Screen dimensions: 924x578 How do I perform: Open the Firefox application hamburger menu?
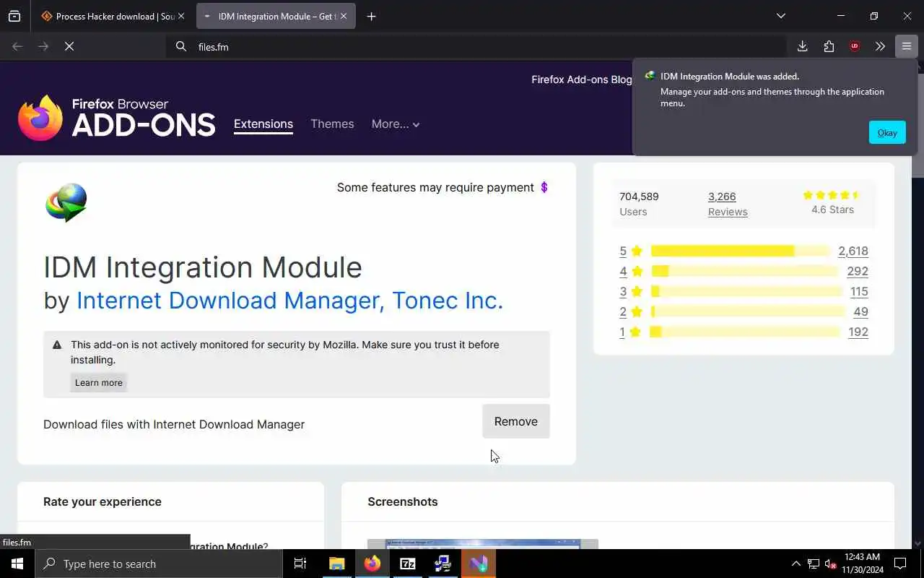point(907,46)
